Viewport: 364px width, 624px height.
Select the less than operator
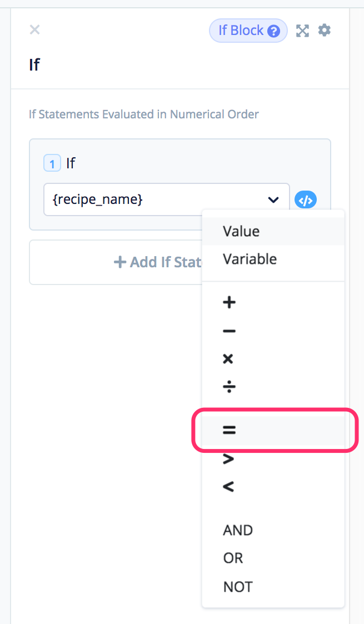tap(228, 487)
